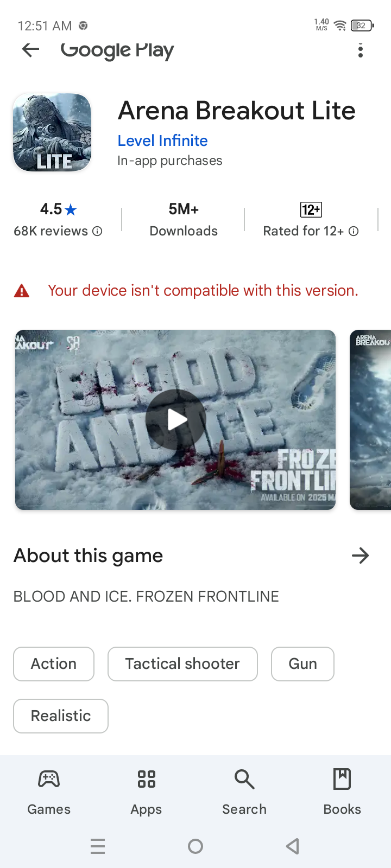This screenshot has height=868, width=391.
Task: Select the Action tag chip
Action: pyautogui.click(x=54, y=664)
